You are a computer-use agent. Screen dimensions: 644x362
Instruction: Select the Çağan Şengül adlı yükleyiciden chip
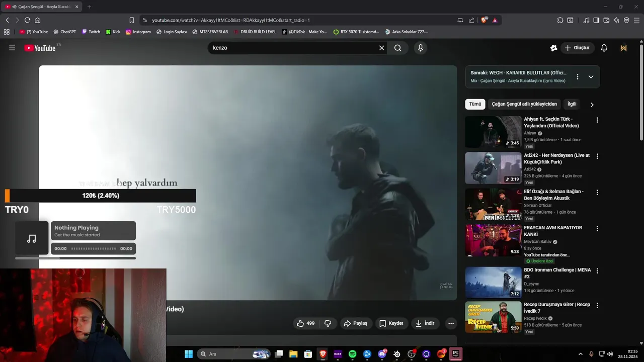524,104
